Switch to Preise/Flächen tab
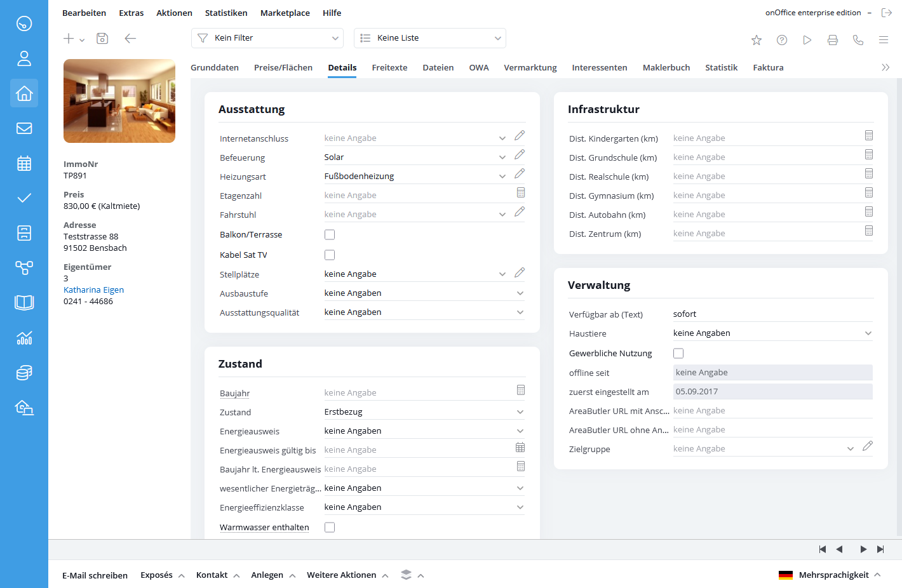The height and width of the screenshot is (588, 902). (x=283, y=68)
